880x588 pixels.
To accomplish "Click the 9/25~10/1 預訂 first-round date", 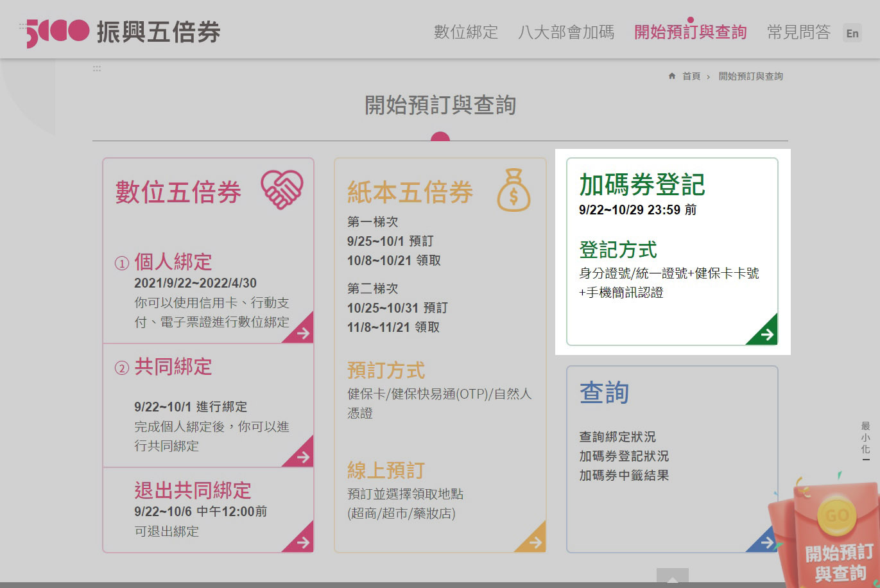I will 390,241.
